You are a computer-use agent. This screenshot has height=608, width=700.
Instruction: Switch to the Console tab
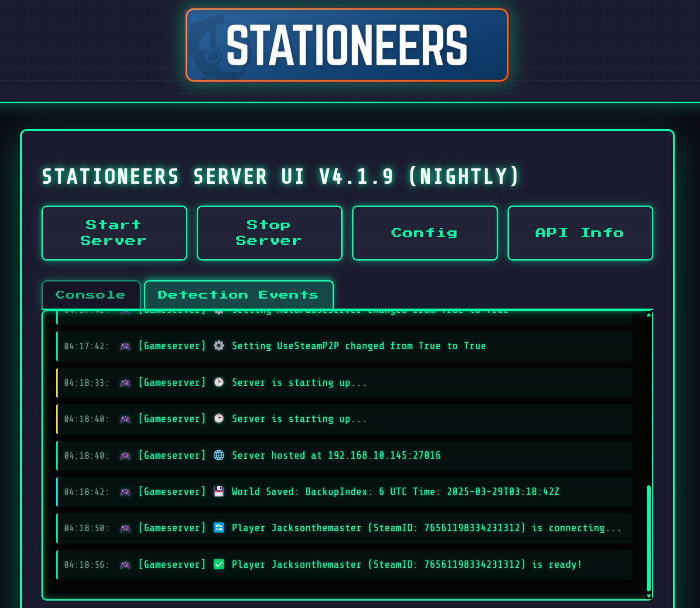(x=90, y=294)
